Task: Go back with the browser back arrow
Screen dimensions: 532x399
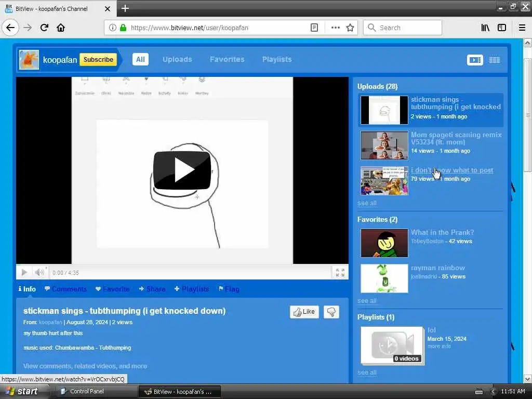Action: (x=10, y=28)
